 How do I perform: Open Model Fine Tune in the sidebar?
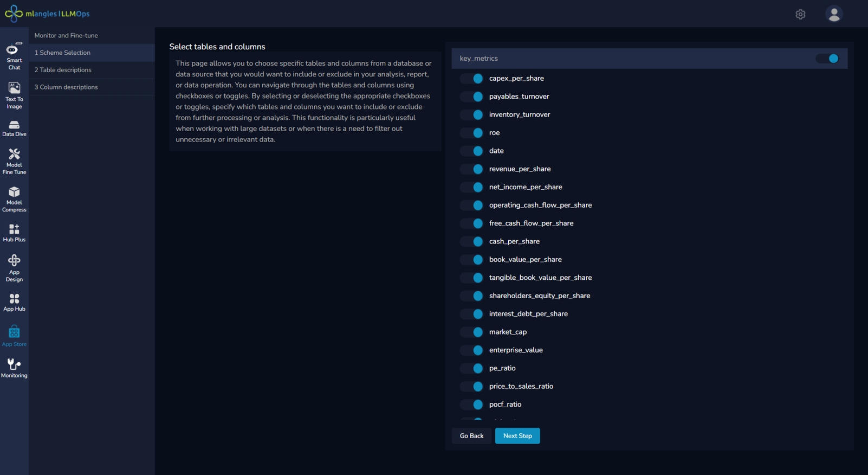click(14, 162)
